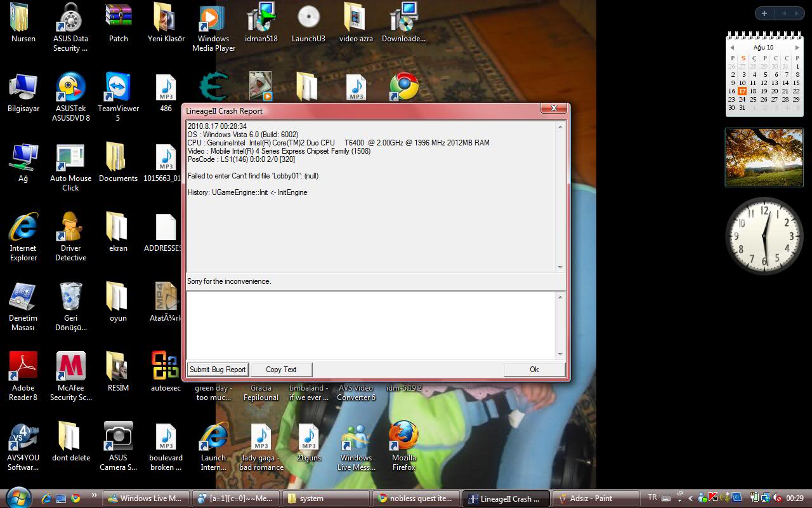
Task: Click the crash log scrollbar up arrow
Action: [x=560, y=128]
